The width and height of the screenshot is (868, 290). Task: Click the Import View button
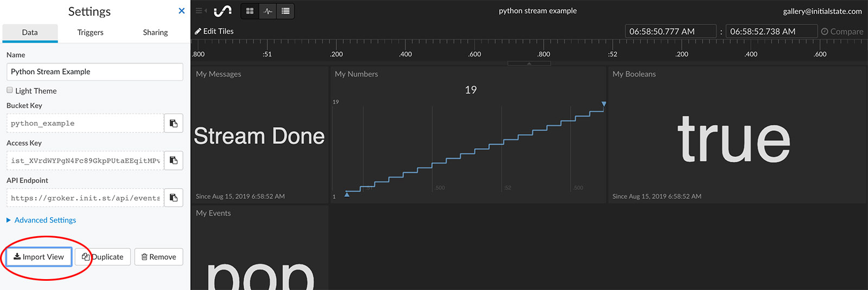tap(39, 257)
